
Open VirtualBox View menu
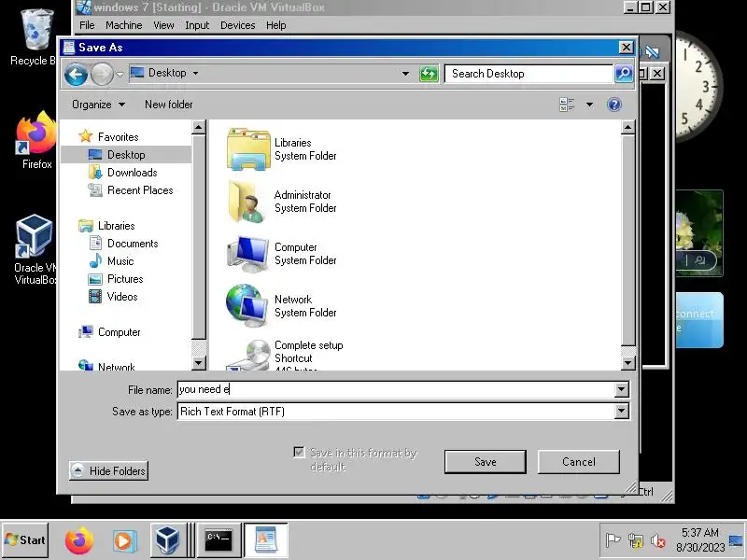tap(163, 25)
